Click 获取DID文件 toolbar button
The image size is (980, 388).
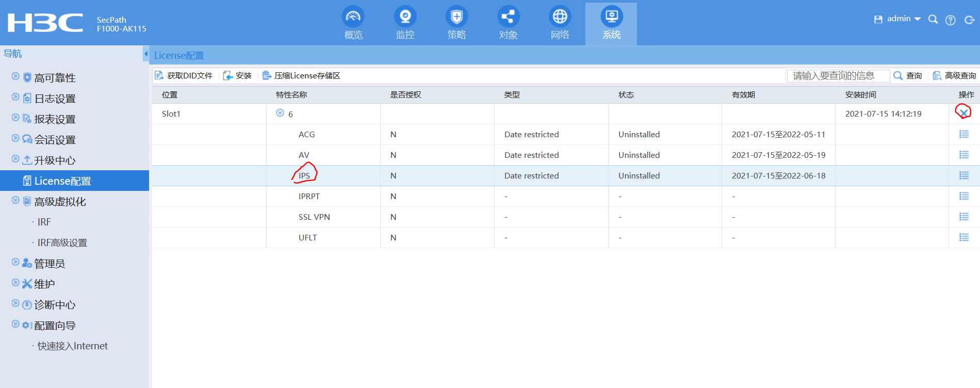[184, 76]
